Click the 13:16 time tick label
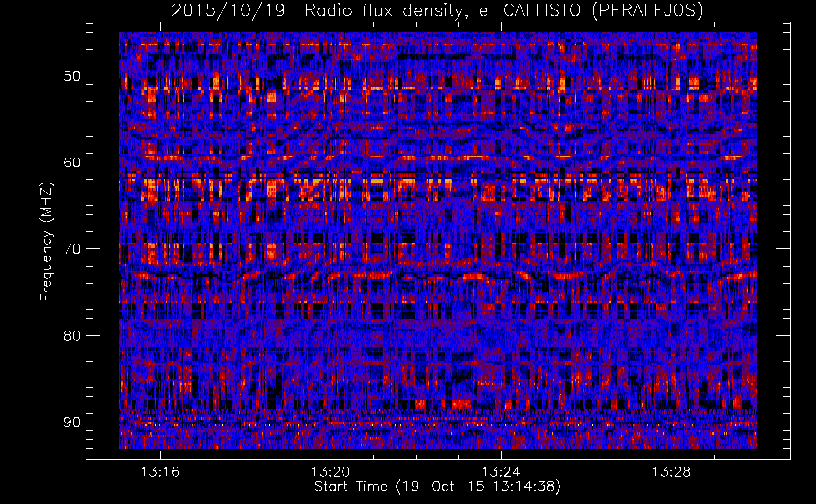 point(160,472)
